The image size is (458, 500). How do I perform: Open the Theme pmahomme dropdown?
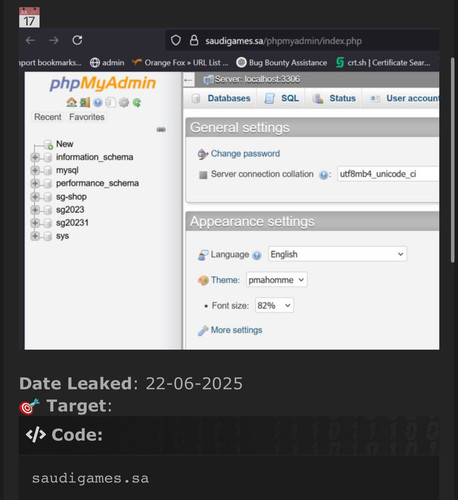tap(277, 280)
